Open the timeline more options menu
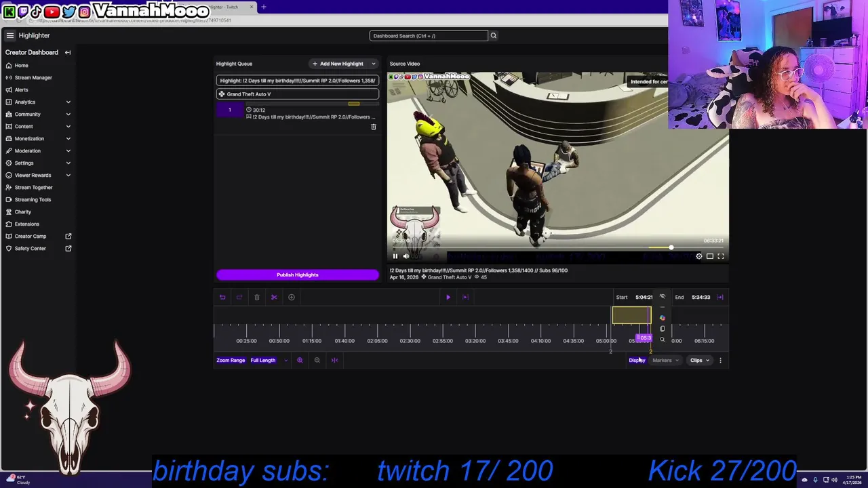Image resolution: width=868 pixels, height=488 pixels. 720,361
